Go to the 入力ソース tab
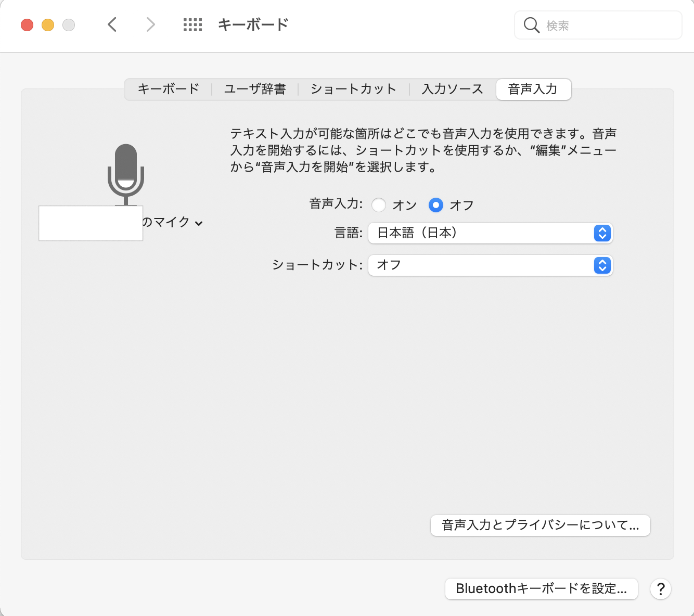 (452, 89)
